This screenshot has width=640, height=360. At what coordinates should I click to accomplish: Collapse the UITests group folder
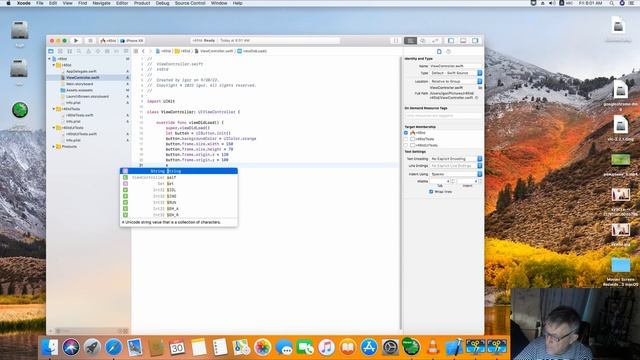pos(54,128)
